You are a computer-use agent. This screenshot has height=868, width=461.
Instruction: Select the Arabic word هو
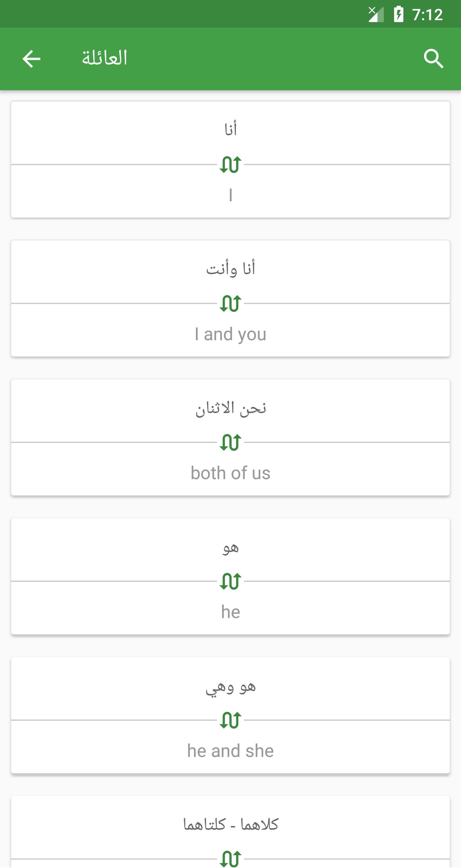pyautogui.click(x=231, y=547)
